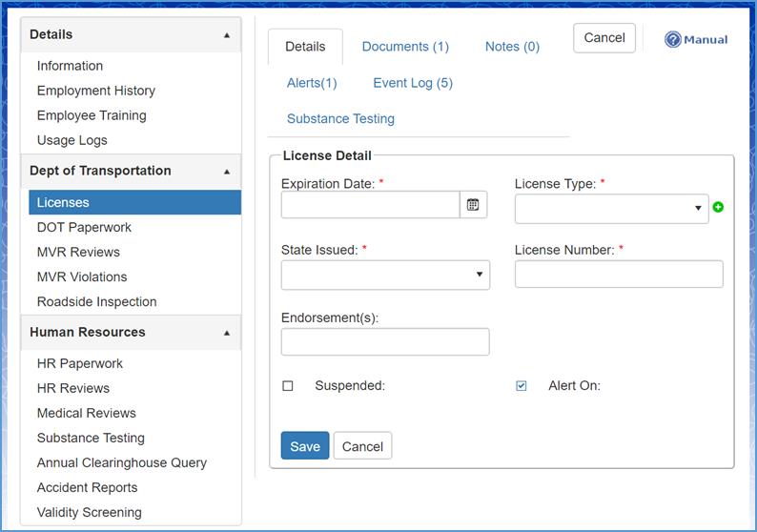757x532 pixels.
Task: Click the green add license type icon
Action: [718, 208]
